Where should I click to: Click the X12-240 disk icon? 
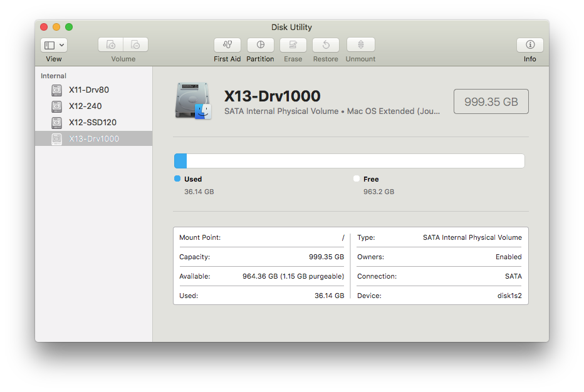coord(56,106)
